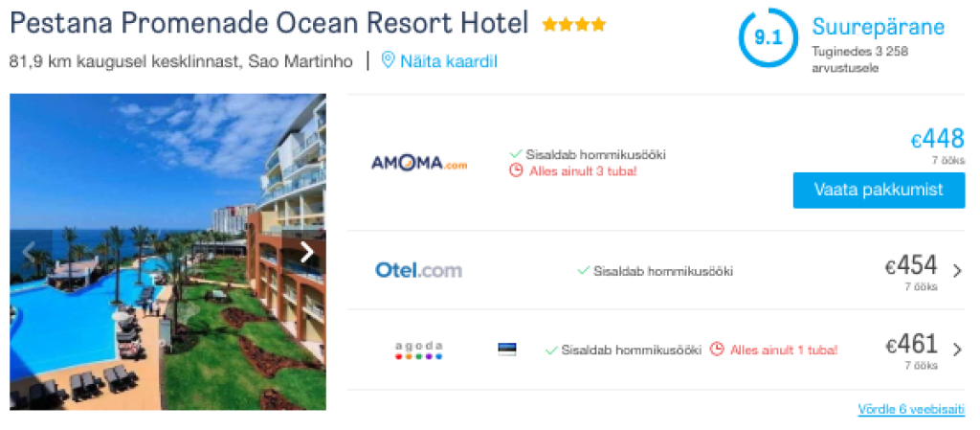The width and height of the screenshot is (980, 430).
Task: Click the clock icon beside 1 tuba warning
Action: tap(717, 350)
